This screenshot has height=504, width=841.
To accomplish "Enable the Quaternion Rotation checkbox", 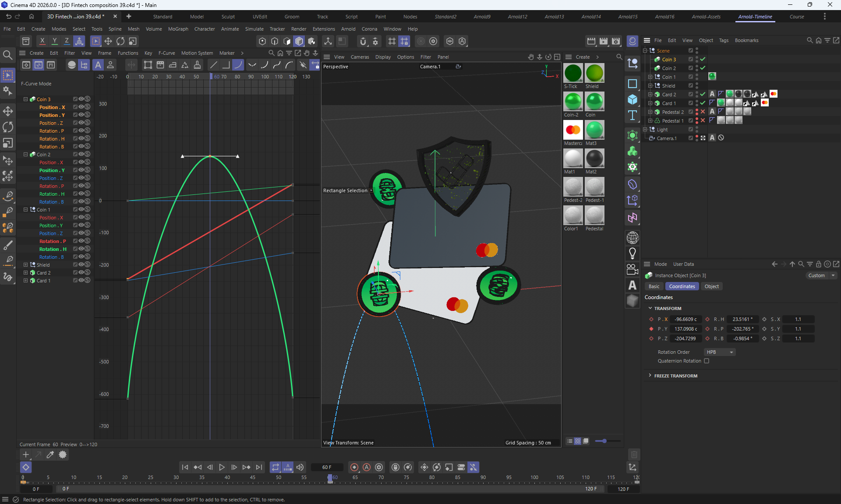I will (707, 361).
